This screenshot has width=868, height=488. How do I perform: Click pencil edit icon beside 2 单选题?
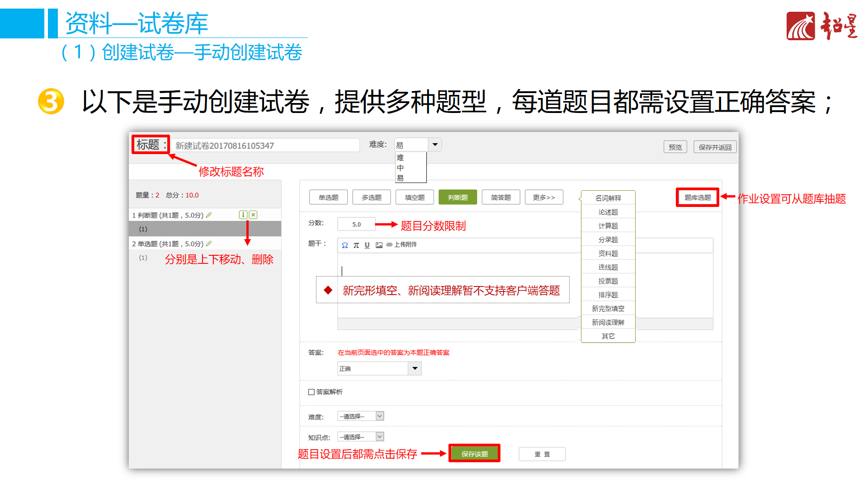click(x=209, y=244)
